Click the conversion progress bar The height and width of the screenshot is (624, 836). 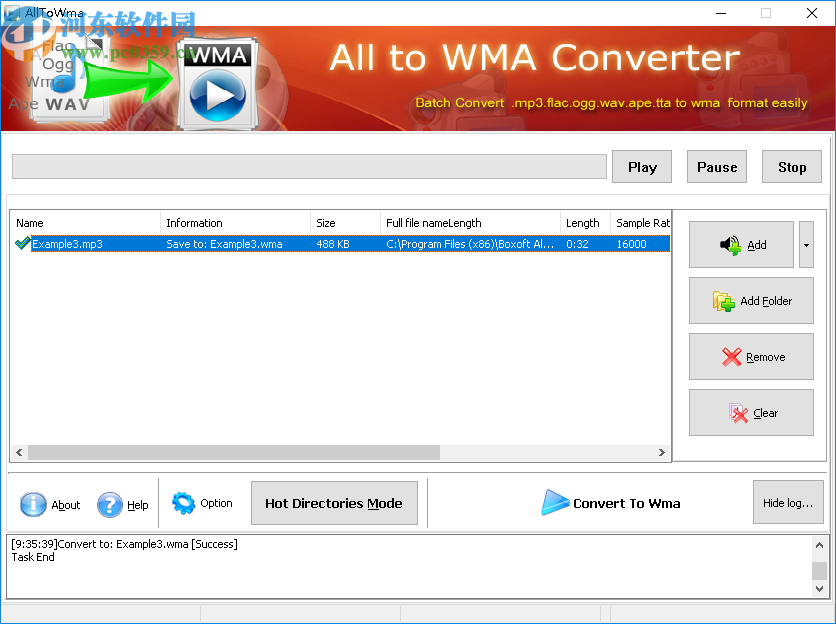pyautogui.click(x=309, y=166)
